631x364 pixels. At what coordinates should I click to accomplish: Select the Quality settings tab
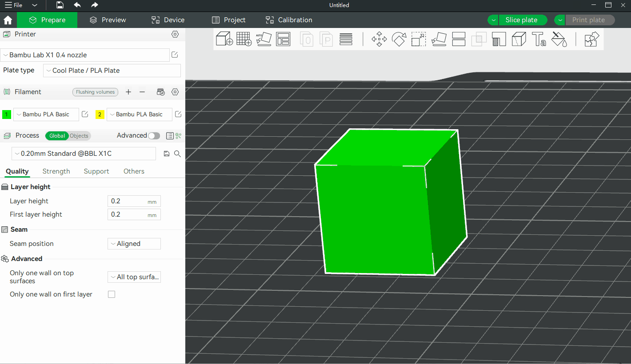coord(17,171)
